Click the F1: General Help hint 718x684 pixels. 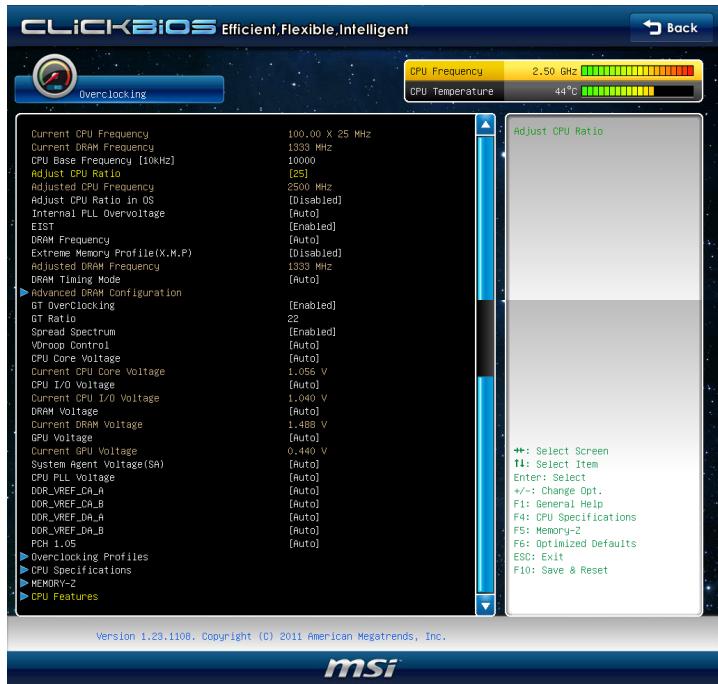(x=558, y=504)
